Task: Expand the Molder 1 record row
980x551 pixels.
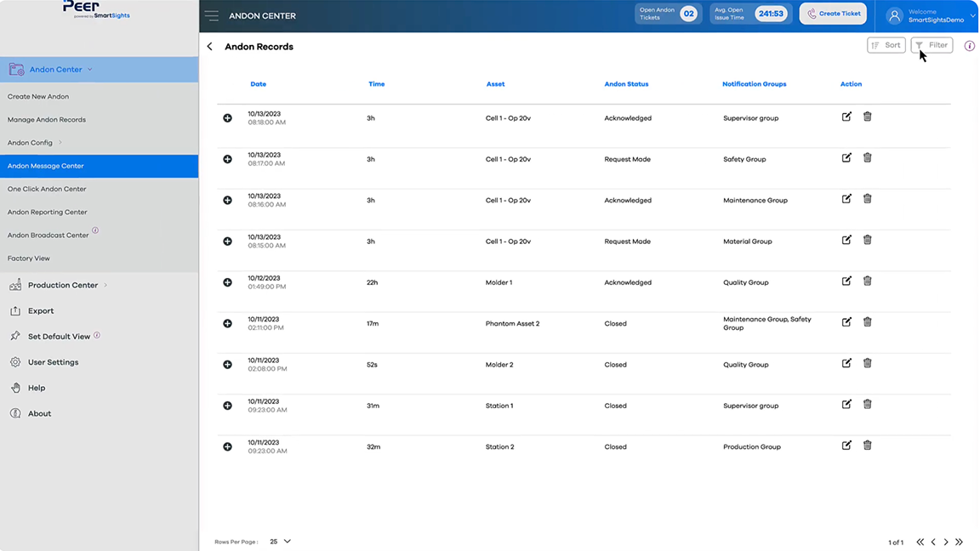Action: point(227,282)
